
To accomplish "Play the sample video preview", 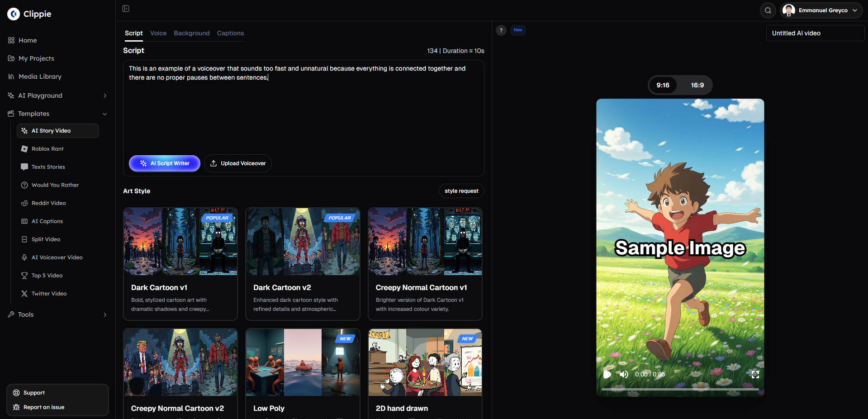I will [x=607, y=374].
